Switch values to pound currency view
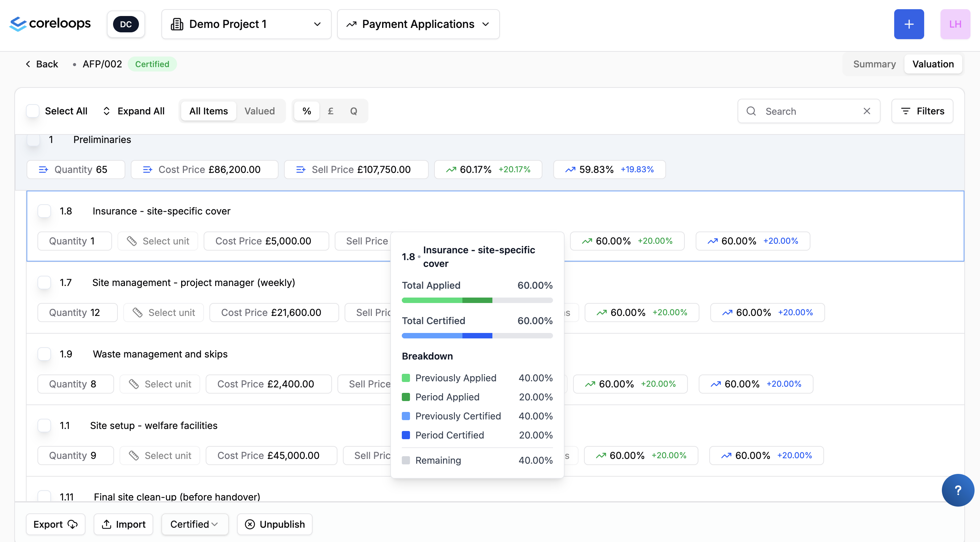Image resolution: width=980 pixels, height=542 pixels. coord(330,111)
